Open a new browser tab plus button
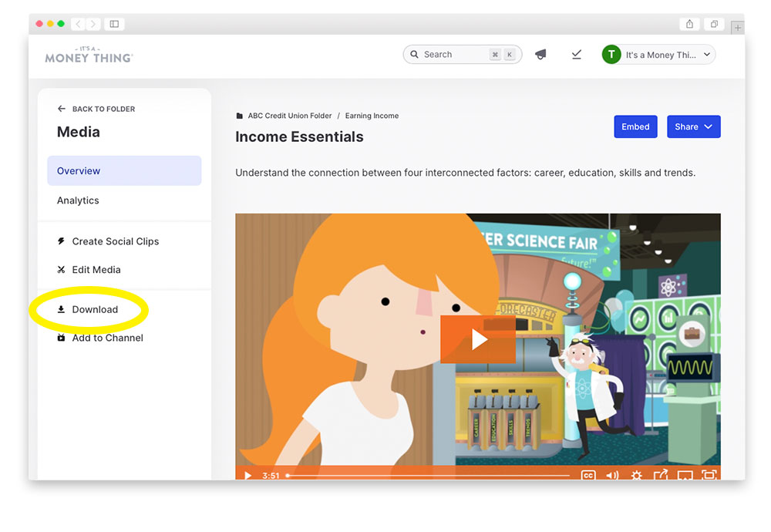771x532 pixels. click(738, 28)
